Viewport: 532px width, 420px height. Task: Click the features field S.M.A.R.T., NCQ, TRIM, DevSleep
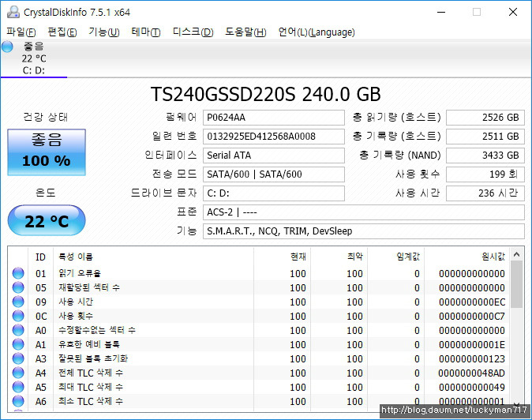pos(364,231)
